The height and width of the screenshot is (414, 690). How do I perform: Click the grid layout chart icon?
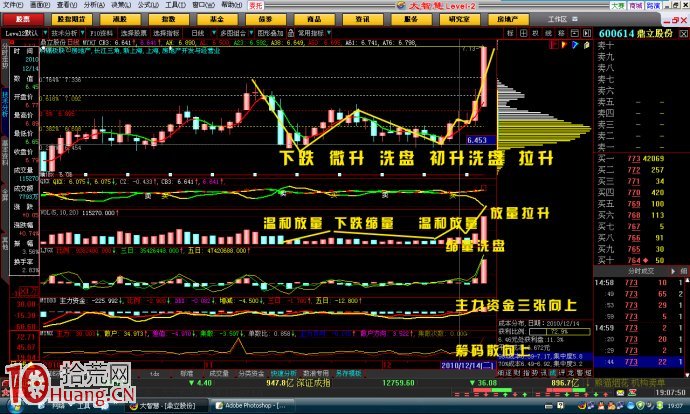point(523,33)
